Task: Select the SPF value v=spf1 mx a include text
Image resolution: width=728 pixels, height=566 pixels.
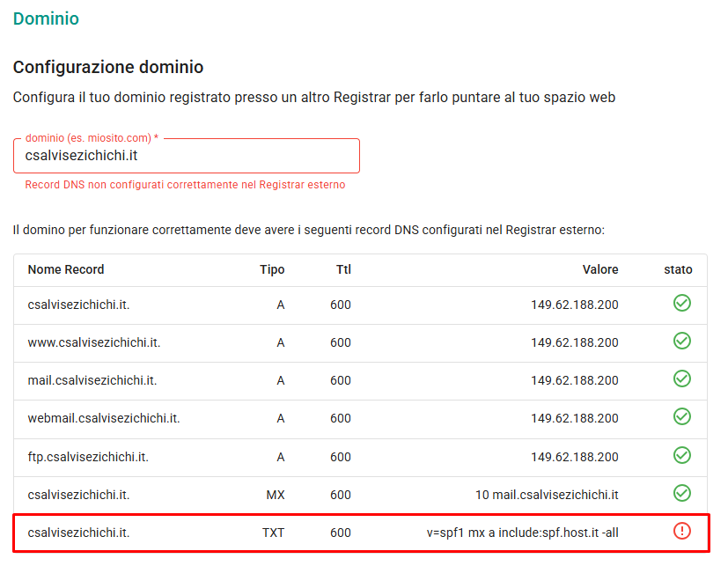Action: coord(522,533)
